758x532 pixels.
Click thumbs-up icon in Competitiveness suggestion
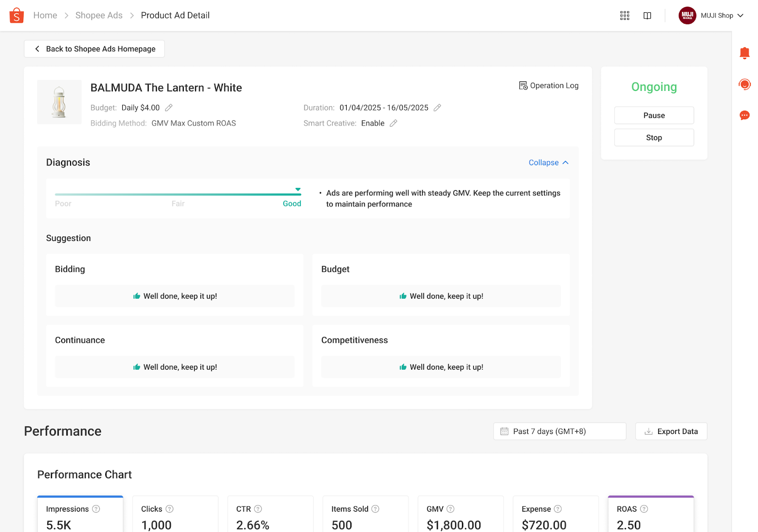click(x=403, y=367)
